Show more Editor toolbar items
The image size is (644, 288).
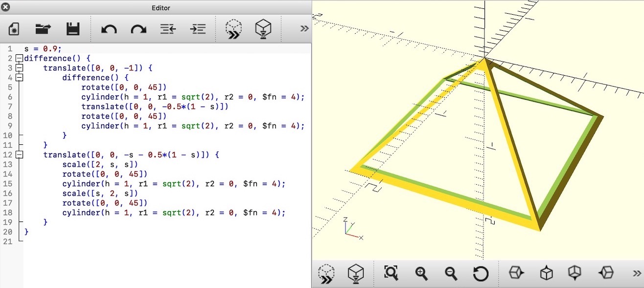tap(304, 28)
